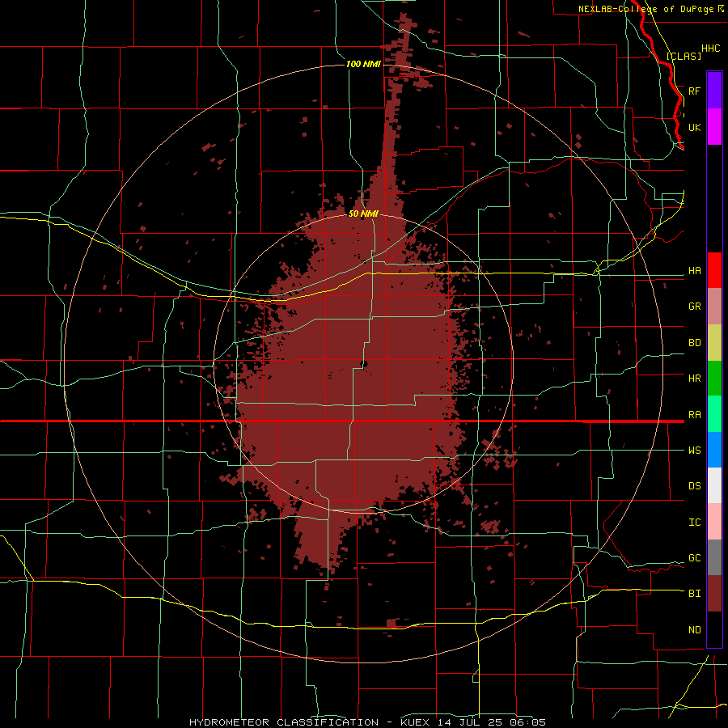This screenshot has height=728, width=728.
Task: Click the BI dark-red legend swatch
Action: (x=714, y=594)
